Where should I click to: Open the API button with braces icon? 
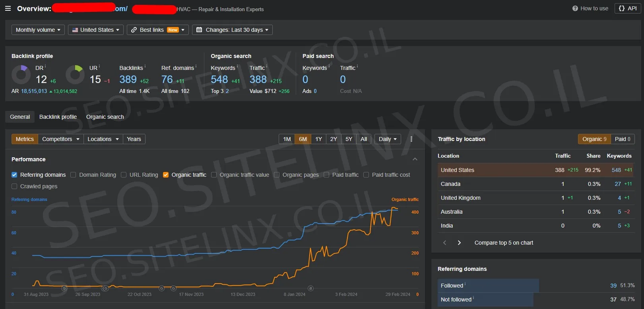tap(628, 8)
